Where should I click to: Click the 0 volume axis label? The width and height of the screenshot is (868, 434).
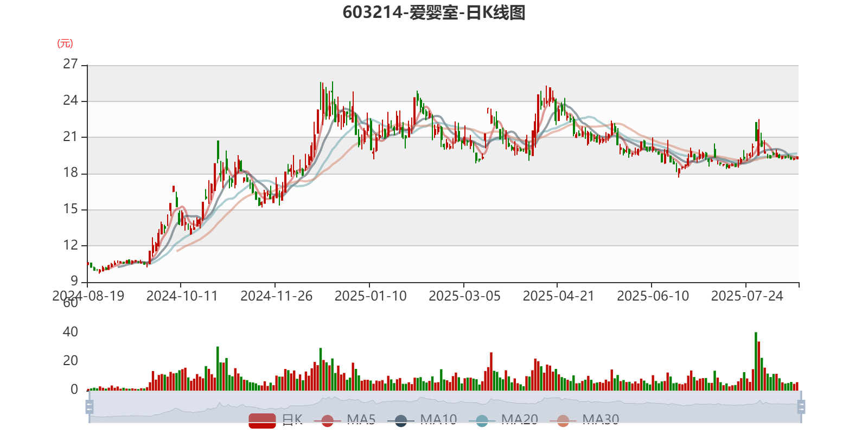74,389
